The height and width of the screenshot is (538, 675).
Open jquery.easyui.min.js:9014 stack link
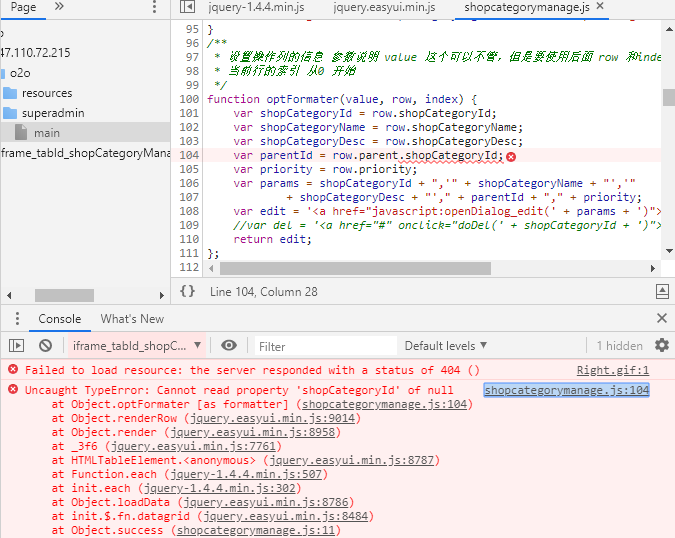(272, 418)
